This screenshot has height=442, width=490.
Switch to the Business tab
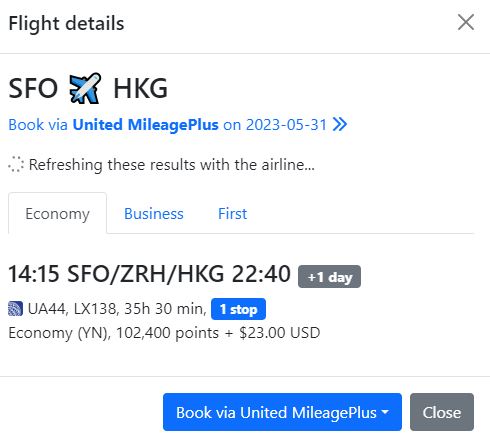pyautogui.click(x=154, y=213)
